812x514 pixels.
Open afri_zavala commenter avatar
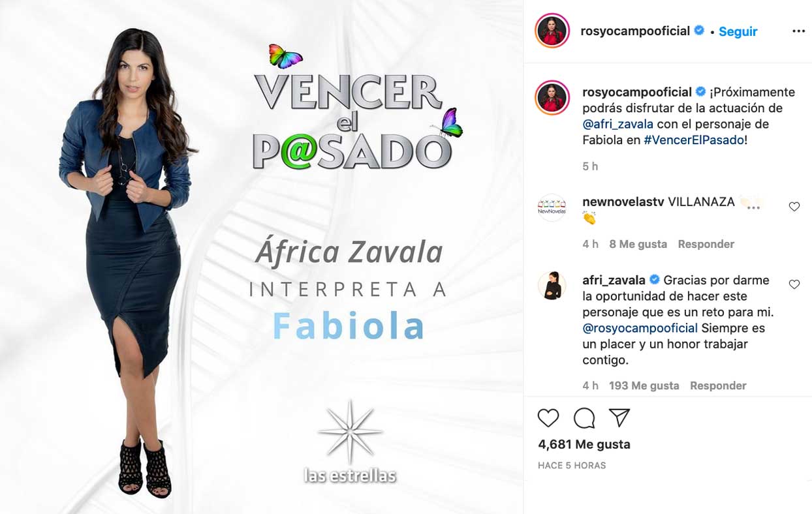pyautogui.click(x=552, y=285)
